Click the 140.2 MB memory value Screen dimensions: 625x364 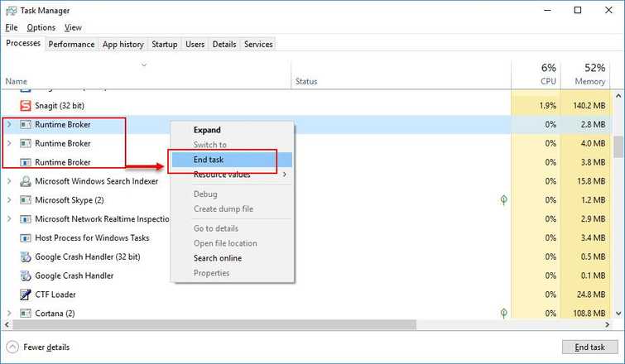[x=589, y=106]
